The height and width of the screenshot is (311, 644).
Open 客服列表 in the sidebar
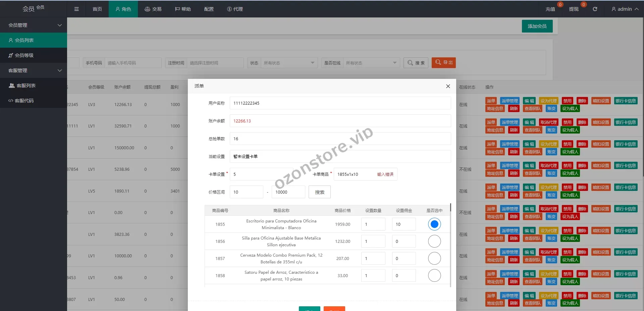pos(26,86)
